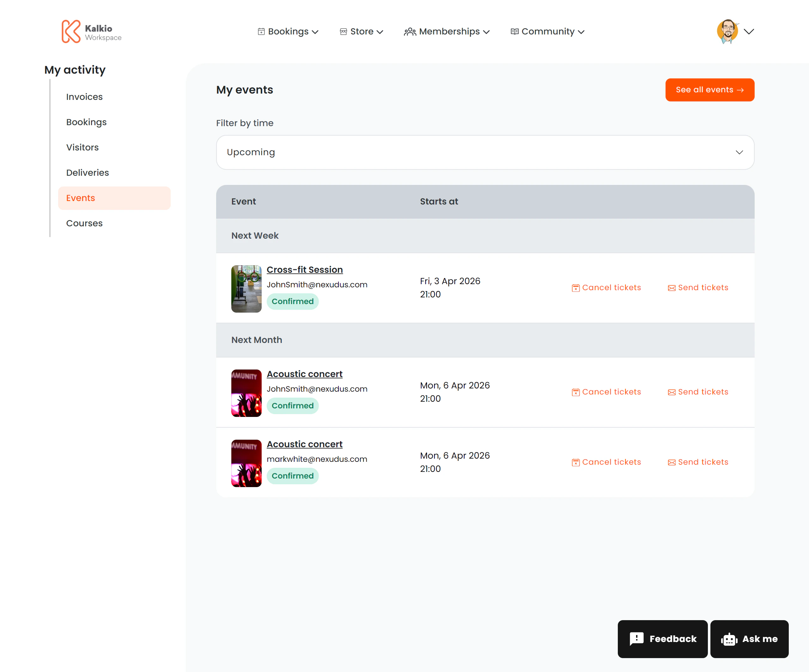Click the See all events button
809x672 pixels.
point(710,90)
